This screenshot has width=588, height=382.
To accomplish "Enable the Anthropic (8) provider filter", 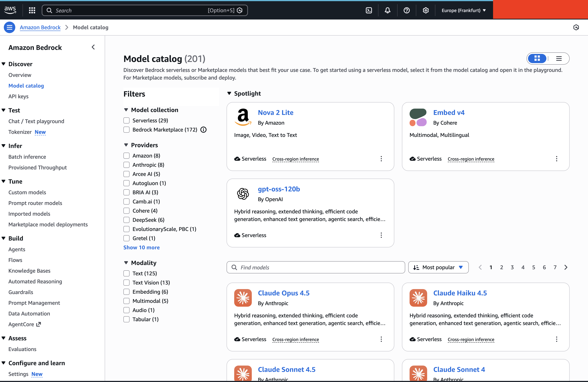I will 126,165.
